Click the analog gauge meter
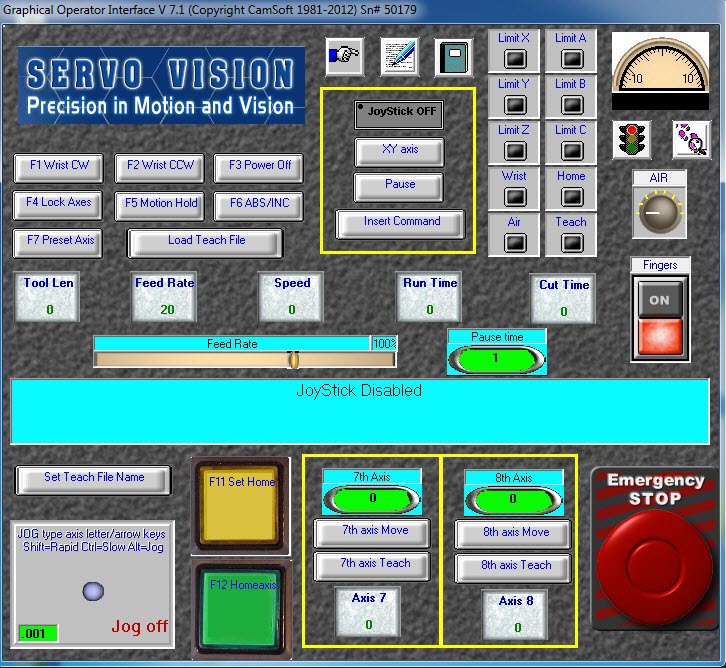726x668 pixels. [660, 71]
